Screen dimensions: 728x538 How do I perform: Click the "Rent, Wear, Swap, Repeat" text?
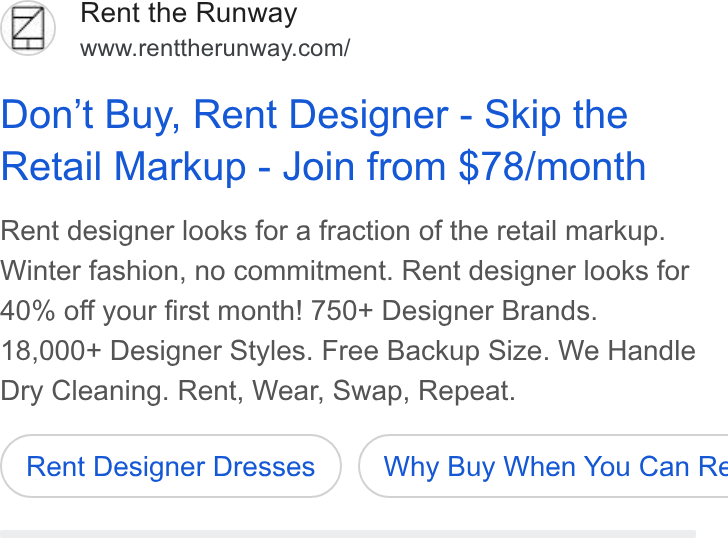(x=346, y=391)
